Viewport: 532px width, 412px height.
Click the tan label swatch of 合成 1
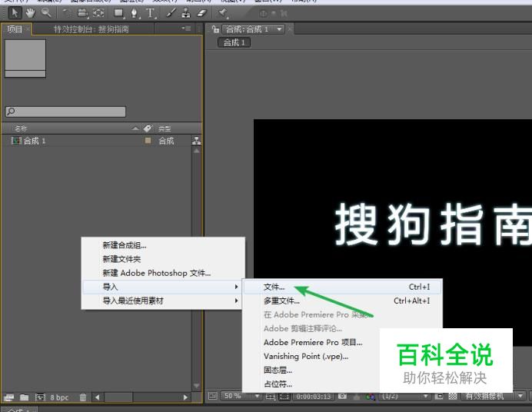[148, 141]
